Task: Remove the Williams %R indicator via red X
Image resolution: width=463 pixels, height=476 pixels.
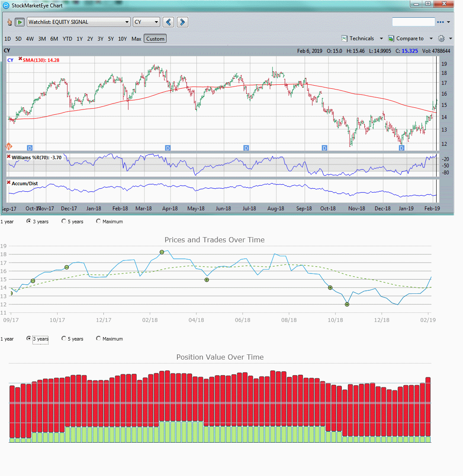Action: (9, 157)
